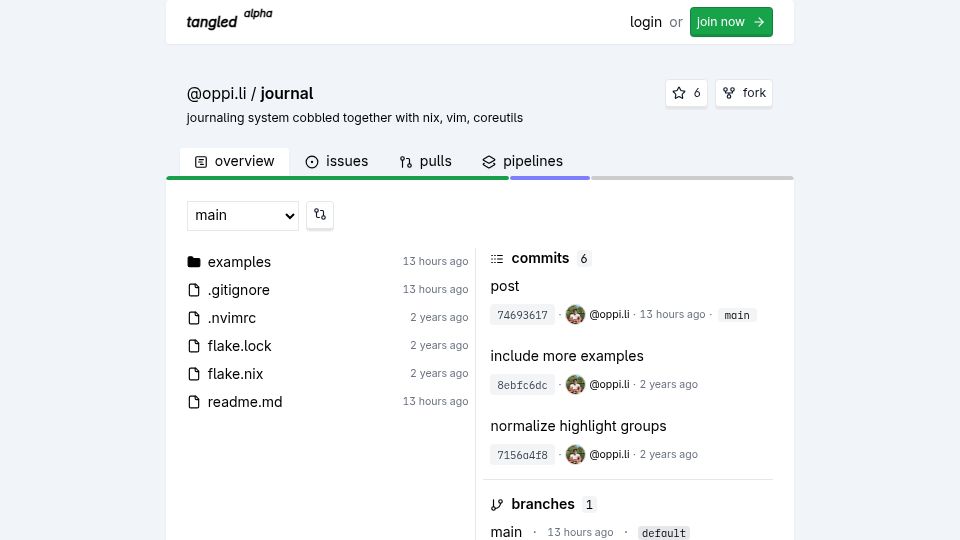Open the main branch dropdown

pos(243,216)
